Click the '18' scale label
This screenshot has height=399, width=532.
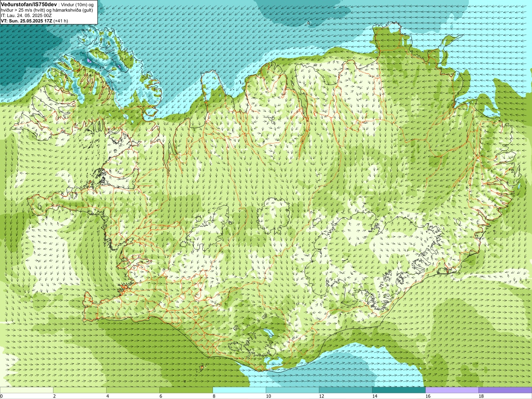481,396
